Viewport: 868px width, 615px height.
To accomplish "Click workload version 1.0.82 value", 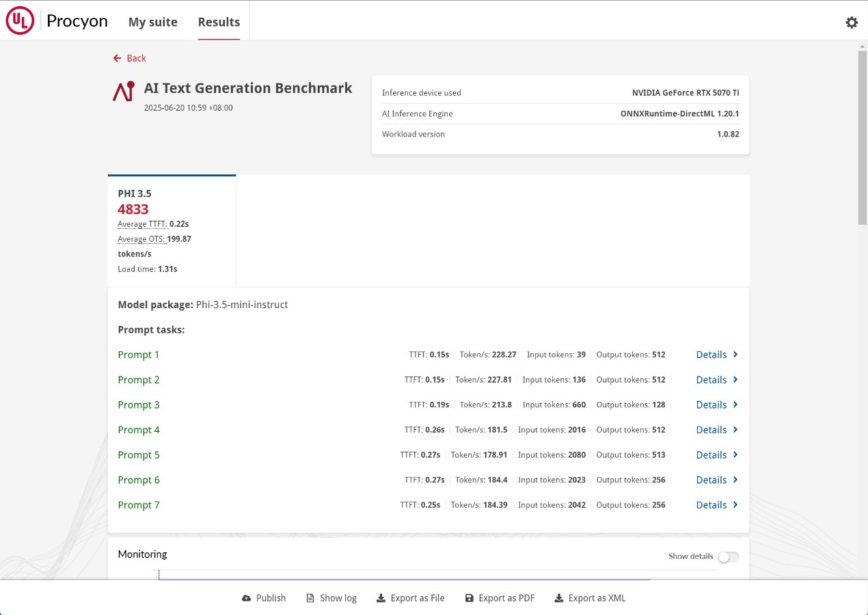I will coord(728,134).
